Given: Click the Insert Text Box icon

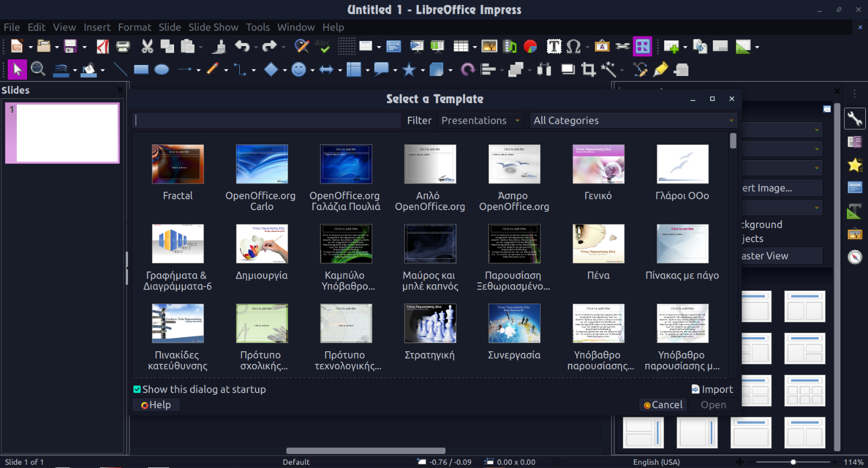Looking at the screenshot, I should click(554, 47).
